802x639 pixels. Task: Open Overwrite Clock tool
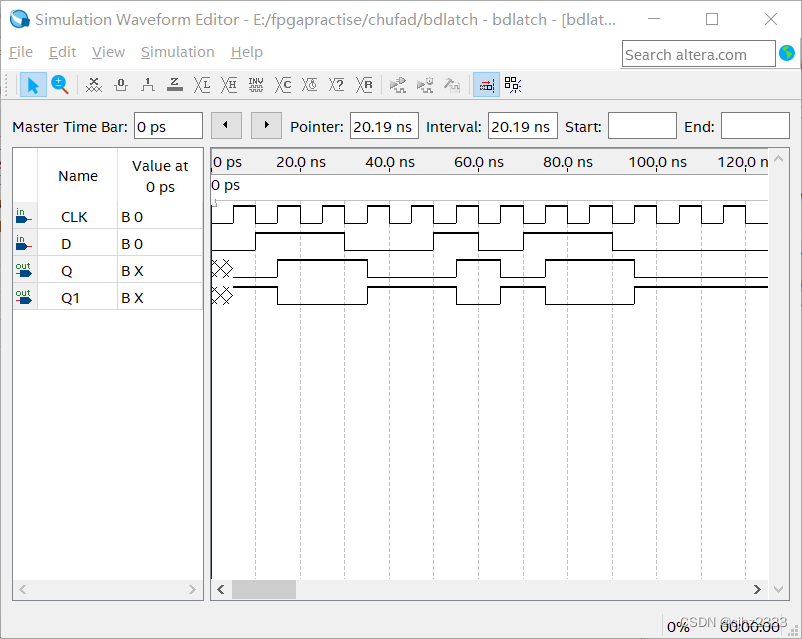[310, 85]
